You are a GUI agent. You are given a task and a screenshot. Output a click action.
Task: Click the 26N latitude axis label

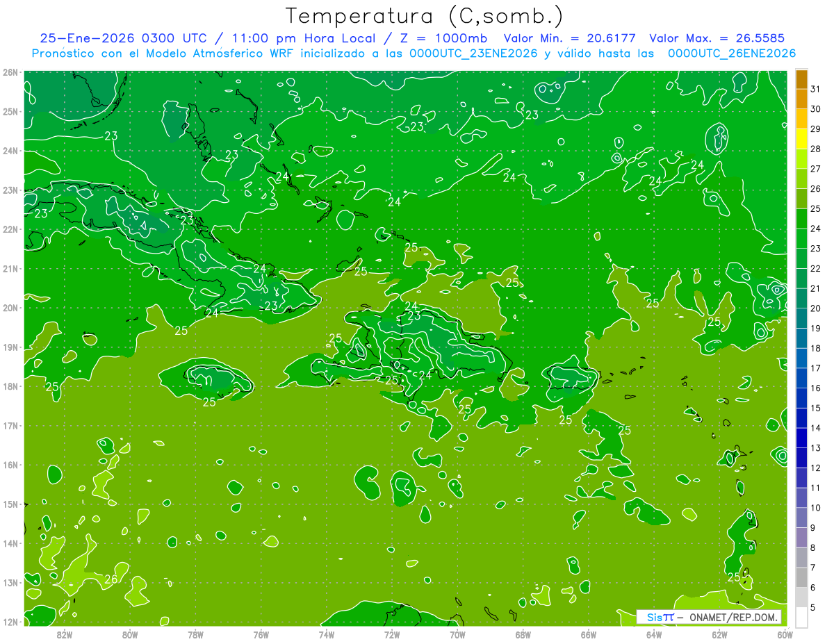click(10, 72)
